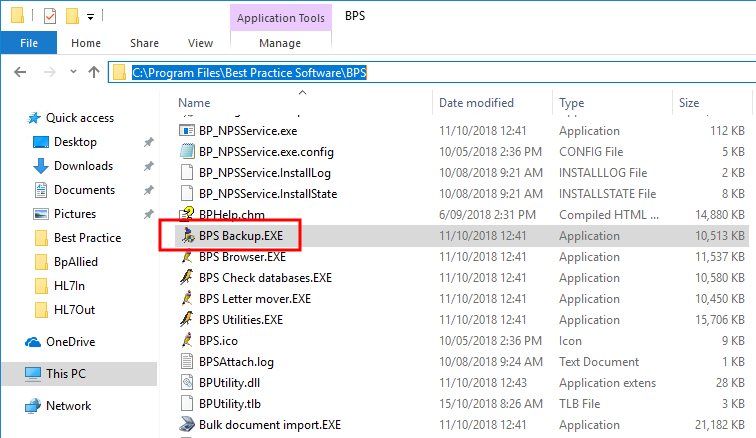The image size is (756, 438).
Task: Click the BPS.ico file icon
Action: pos(187,341)
